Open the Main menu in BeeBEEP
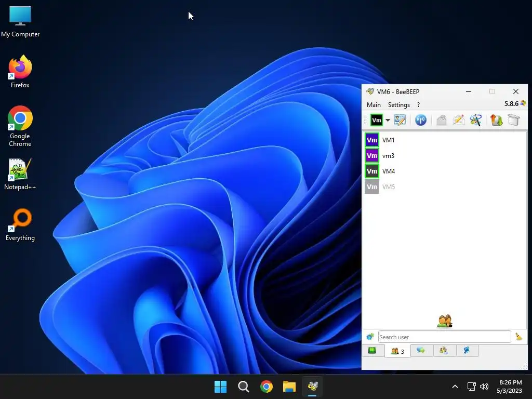 pos(374,105)
